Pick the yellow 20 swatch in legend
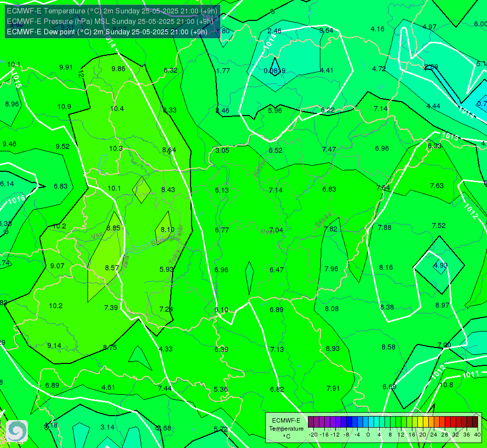487x448 pixels. click(x=420, y=422)
